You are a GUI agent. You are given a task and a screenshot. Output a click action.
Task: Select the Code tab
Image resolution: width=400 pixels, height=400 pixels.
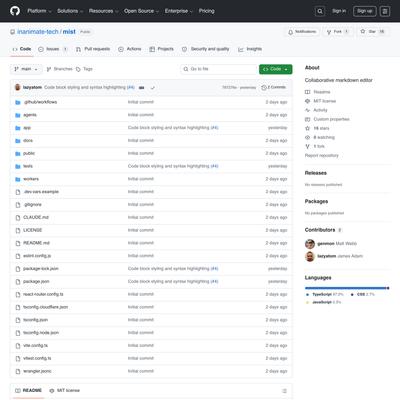(22, 49)
